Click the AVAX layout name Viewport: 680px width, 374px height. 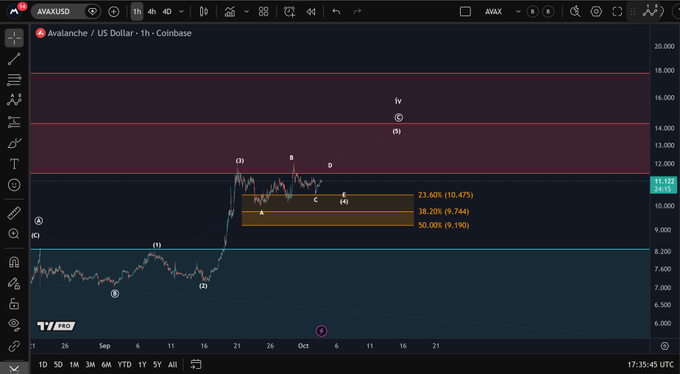(493, 12)
